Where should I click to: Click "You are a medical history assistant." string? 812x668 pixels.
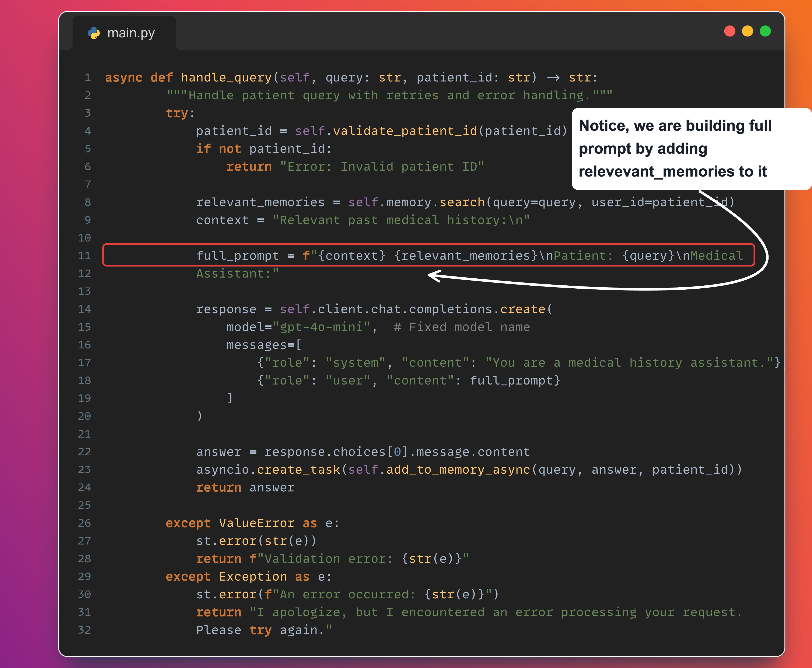click(629, 363)
